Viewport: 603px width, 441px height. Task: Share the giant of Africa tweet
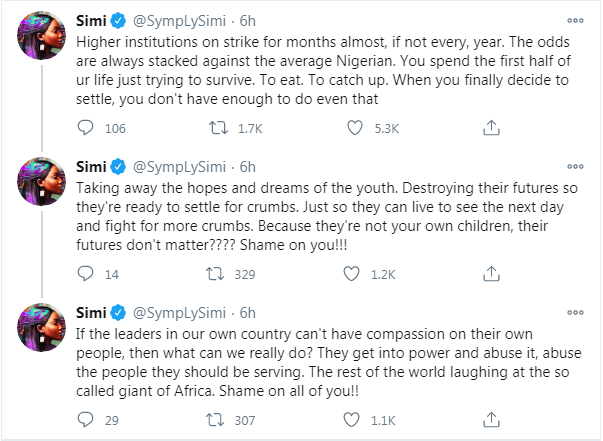coord(491,418)
